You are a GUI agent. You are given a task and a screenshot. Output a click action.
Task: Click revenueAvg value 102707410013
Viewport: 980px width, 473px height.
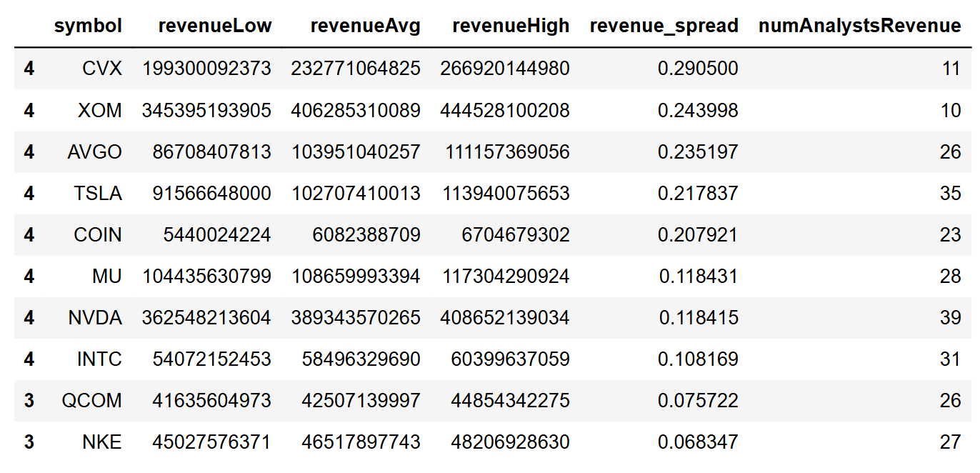pyautogui.click(x=356, y=193)
